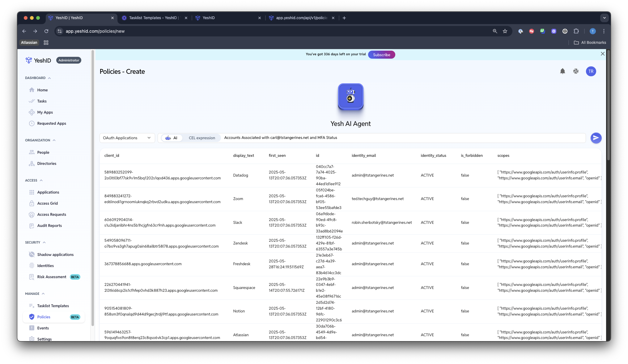This screenshot has height=364, width=628.
Task: Open browser extensions puzzle icon
Action: click(x=576, y=31)
